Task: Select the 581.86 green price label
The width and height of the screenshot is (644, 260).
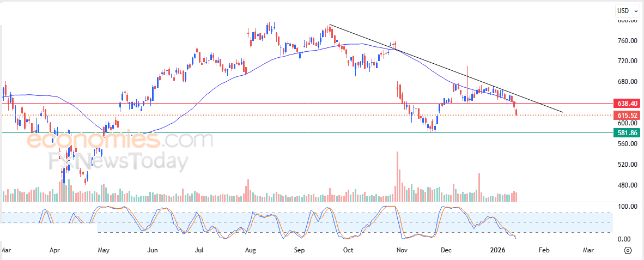Action: 627,132
